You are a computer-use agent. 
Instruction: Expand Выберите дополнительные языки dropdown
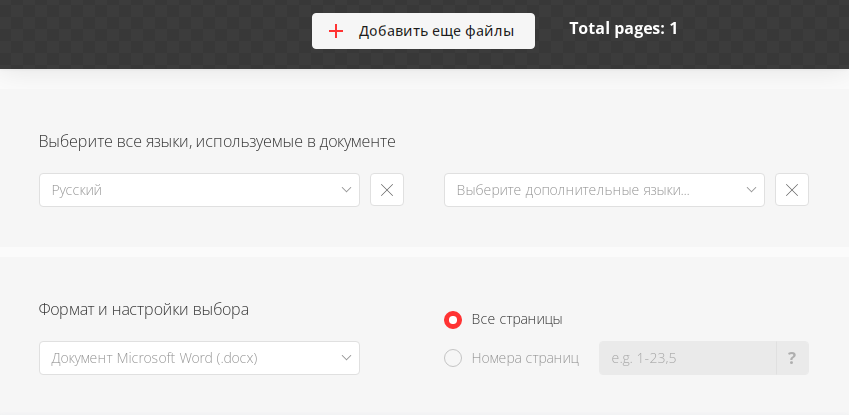tap(604, 190)
